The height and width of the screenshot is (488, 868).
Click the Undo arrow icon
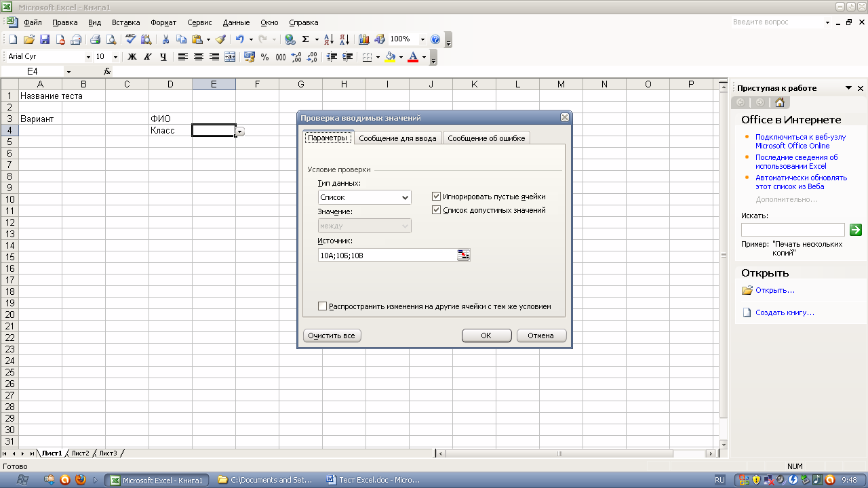pyautogui.click(x=240, y=39)
